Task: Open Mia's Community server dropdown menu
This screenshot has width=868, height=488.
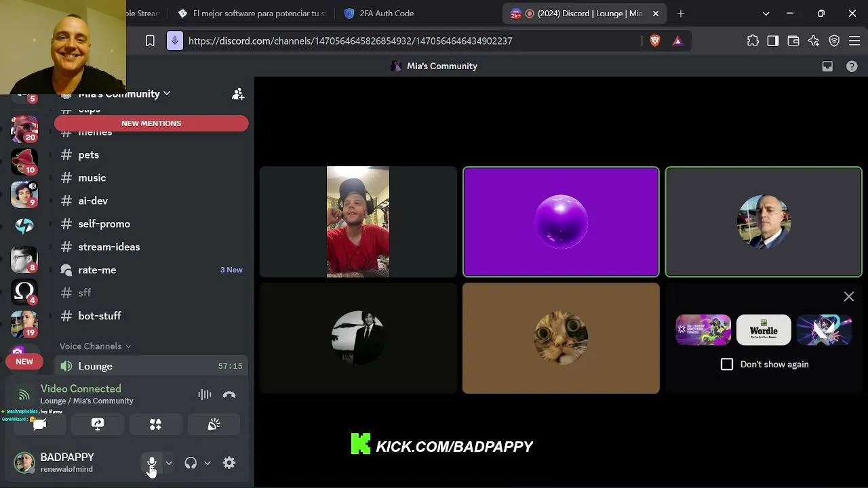Action: pyautogui.click(x=125, y=94)
